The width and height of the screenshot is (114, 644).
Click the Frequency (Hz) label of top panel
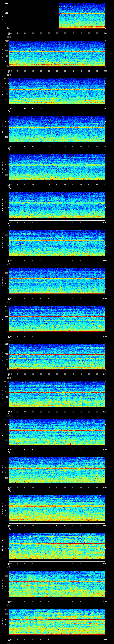click(x=3, y=16)
